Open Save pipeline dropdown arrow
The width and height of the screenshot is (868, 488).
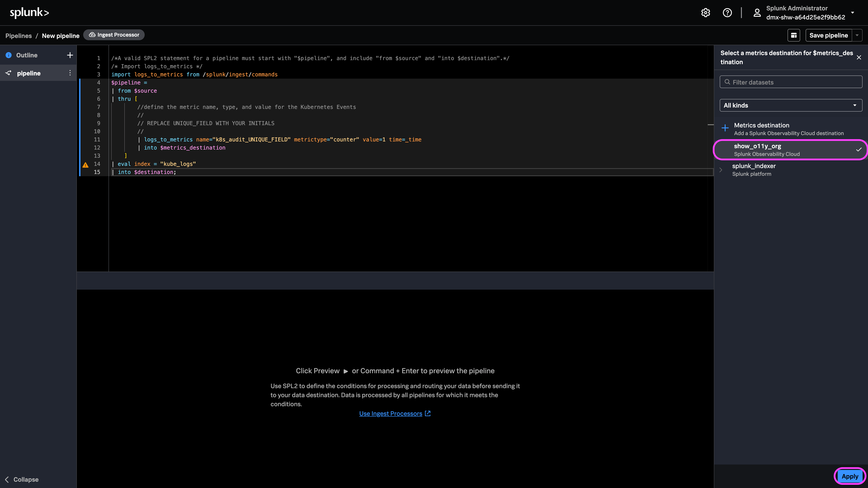click(x=857, y=35)
